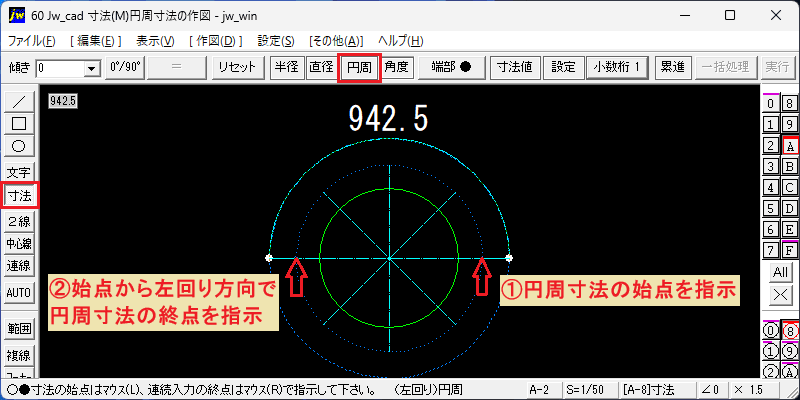The image size is (800, 400).
Task: Click the × 1.5 zoom status button
Action: point(754,390)
